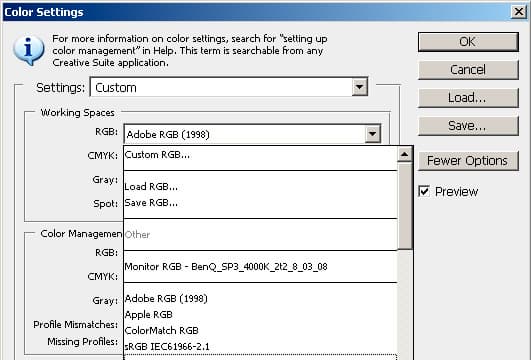Cancel the Color Settings dialog
Image resolution: width=531 pixels, height=360 pixels.
pos(468,70)
